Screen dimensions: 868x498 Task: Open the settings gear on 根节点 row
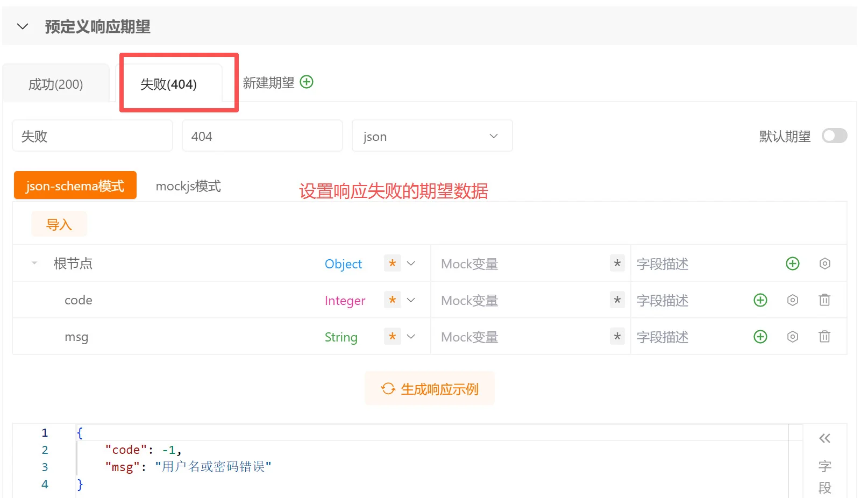click(824, 264)
